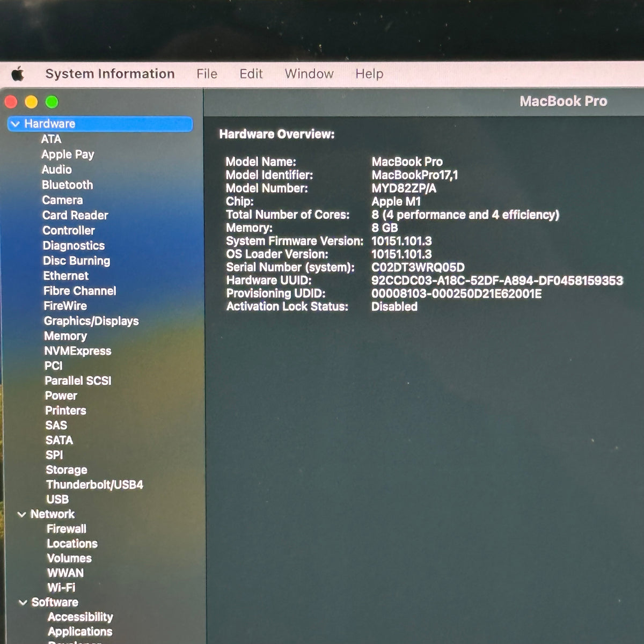This screenshot has height=644, width=644.
Task: Select SATA in the sidebar
Action: click(59, 440)
